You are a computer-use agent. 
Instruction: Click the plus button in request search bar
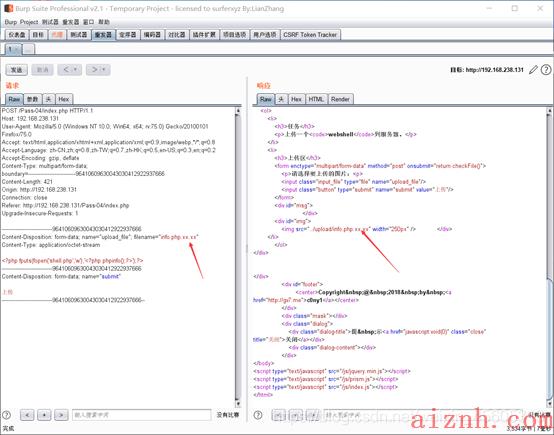(44, 415)
